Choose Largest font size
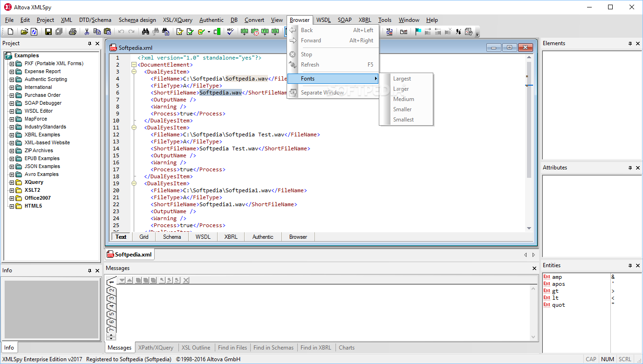This screenshot has width=643, height=364. coord(406,79)
